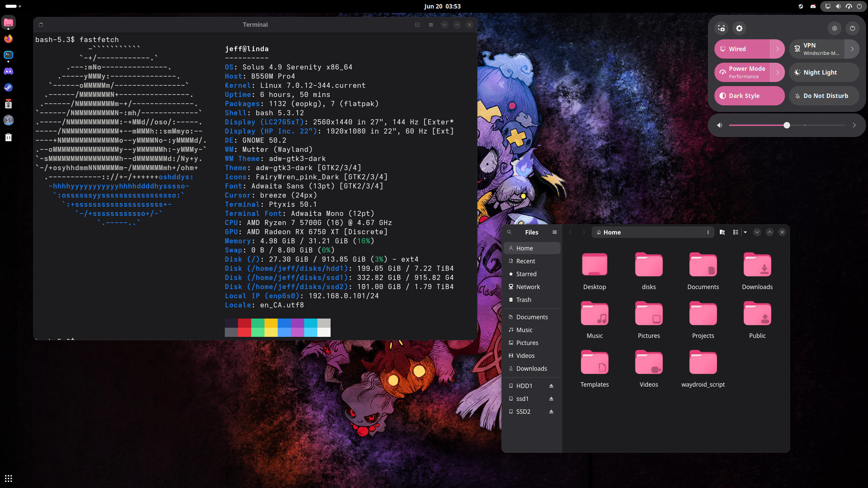
Task: Click the Discord tray icon in top bar
Action: tap(813, 6)
